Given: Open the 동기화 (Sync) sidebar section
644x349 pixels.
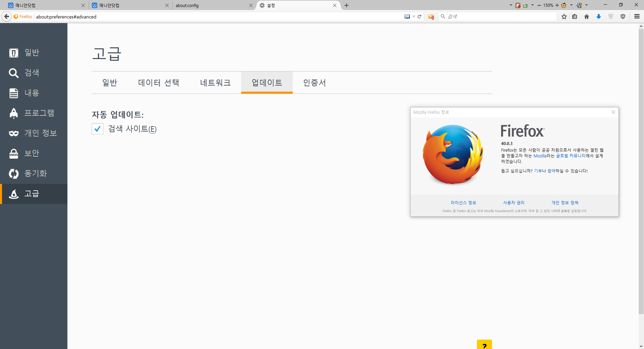Looking at the screenshot, I should [x=34, y=173].
